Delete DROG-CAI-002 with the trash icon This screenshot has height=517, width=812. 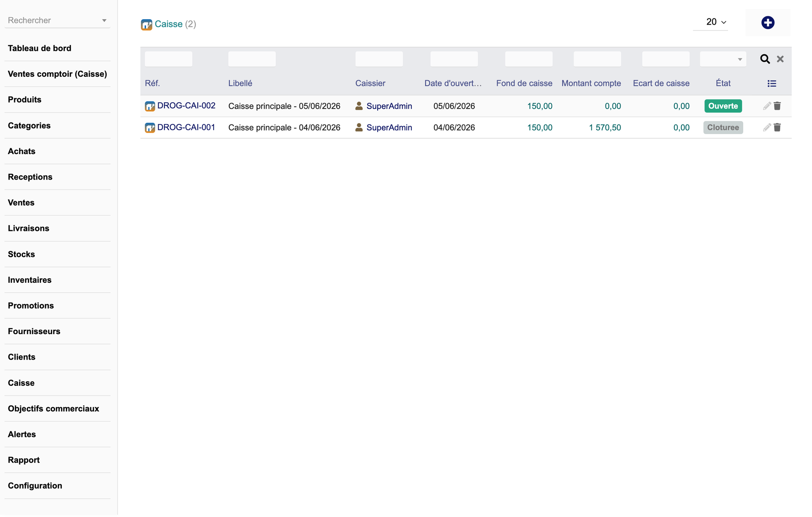pyautogui.click(x=777, y=106)
